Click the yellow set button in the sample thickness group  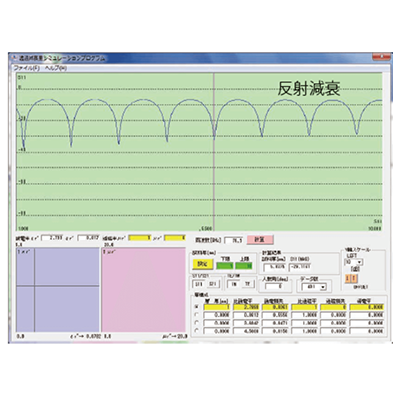coord(203,264)
